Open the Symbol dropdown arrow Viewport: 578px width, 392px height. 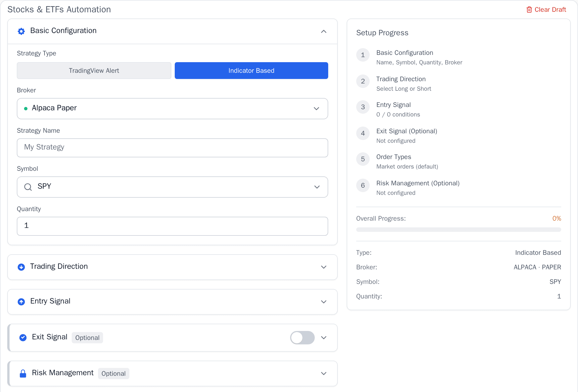[x=317, y=187]
